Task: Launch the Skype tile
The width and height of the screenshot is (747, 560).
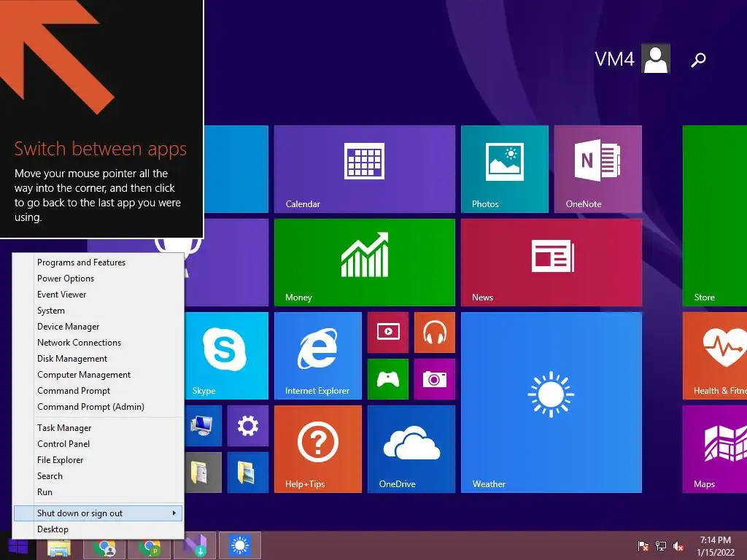Action: (226, 356)
